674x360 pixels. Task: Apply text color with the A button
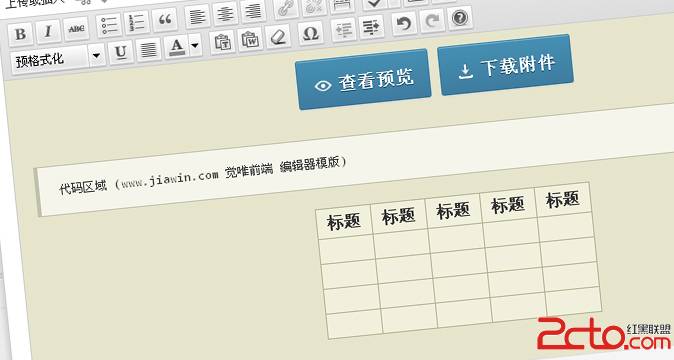pos(177,46)
